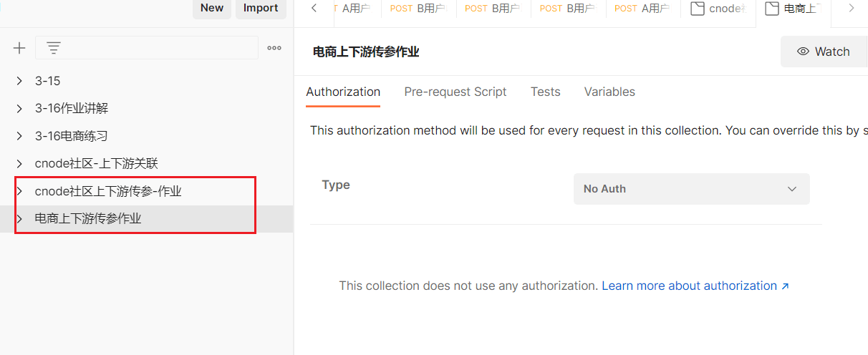Click the collection icon on cnode tab
Image resolution: width=868 pixels, height=355 pixels.
(696, 9)
